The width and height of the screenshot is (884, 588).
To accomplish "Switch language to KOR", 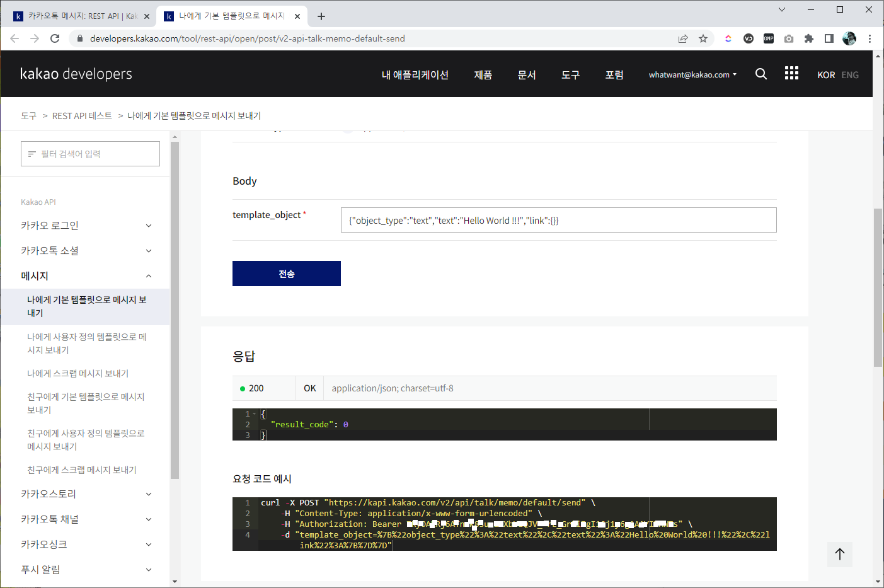I will point(826,75).
